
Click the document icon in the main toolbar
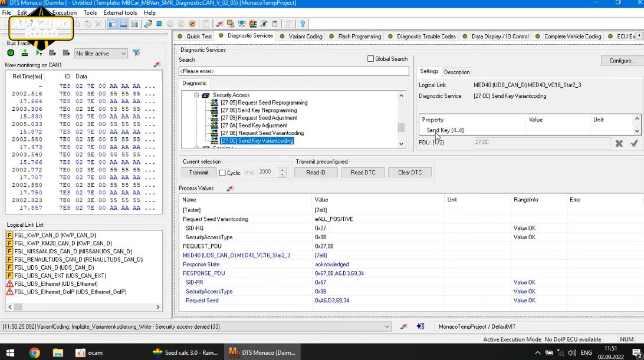[x=275, y=24]
